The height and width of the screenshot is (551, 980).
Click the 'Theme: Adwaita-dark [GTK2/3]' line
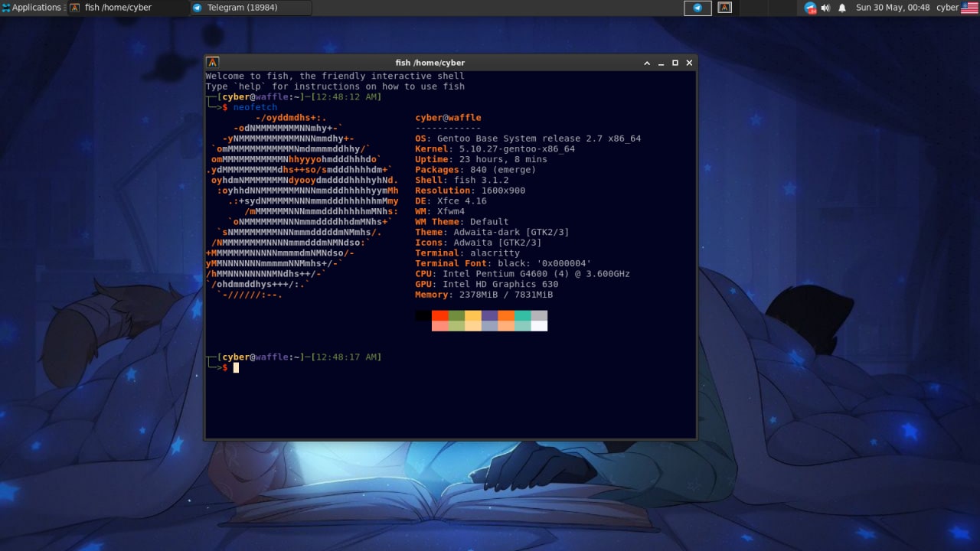coord(492,232)
